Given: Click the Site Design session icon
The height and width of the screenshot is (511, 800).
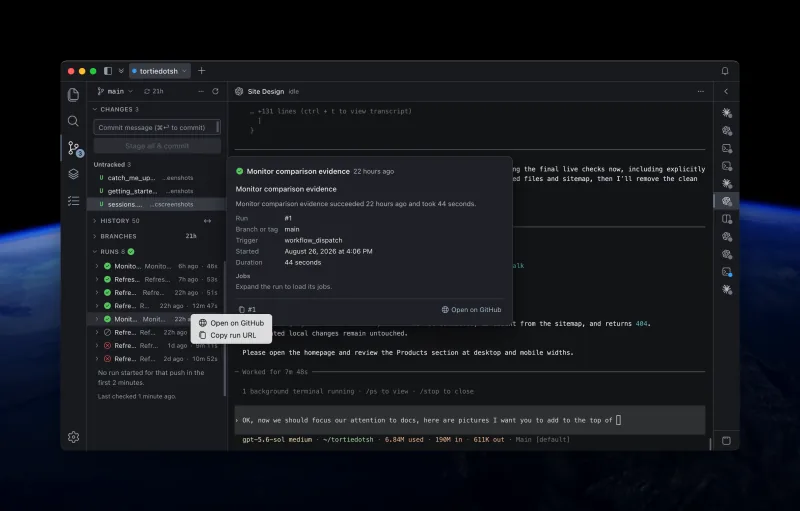Looking at the screenshot, I should pyautogui.click(x=239, y=91).
